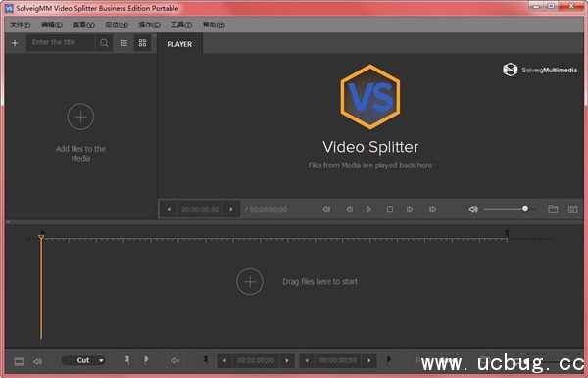Open the output folder icon in player

coord(553,209)
